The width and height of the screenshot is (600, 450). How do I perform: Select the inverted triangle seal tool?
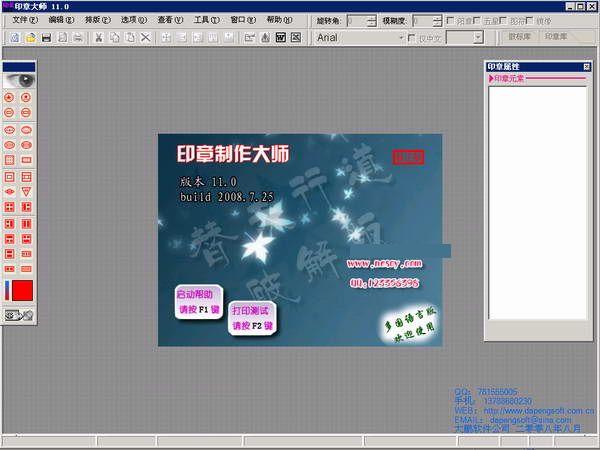coord(26,192)
